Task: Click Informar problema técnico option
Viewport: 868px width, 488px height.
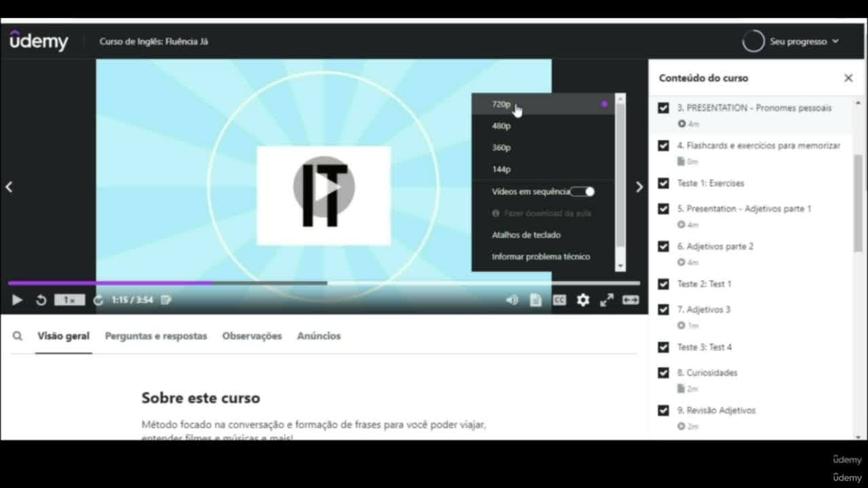Action: pyautogui.click(x=541, y=257)
